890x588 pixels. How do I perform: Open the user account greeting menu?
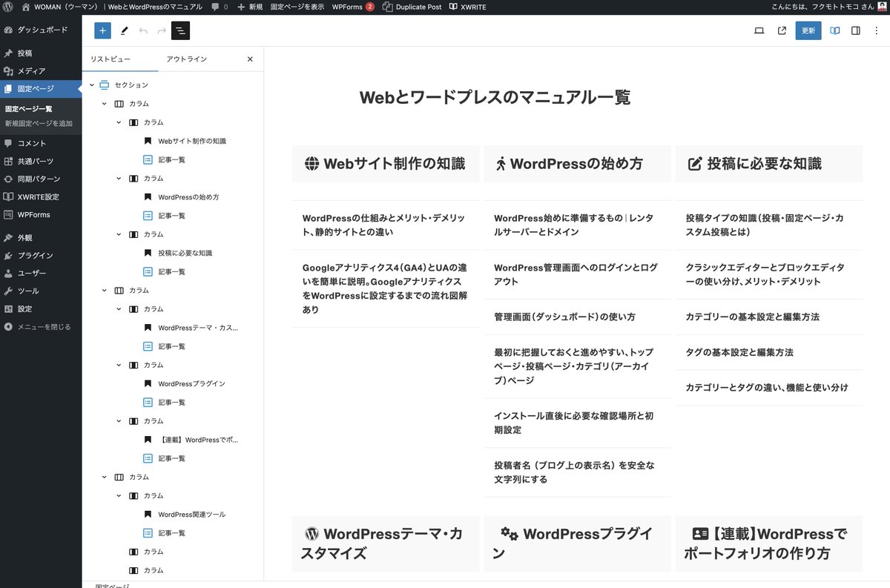point(828,7)
